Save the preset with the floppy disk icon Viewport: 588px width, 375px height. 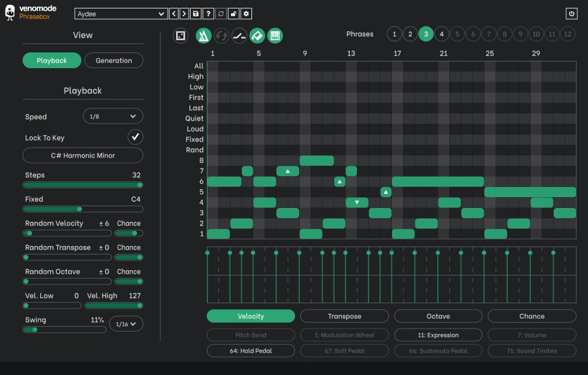click(196, 14)
